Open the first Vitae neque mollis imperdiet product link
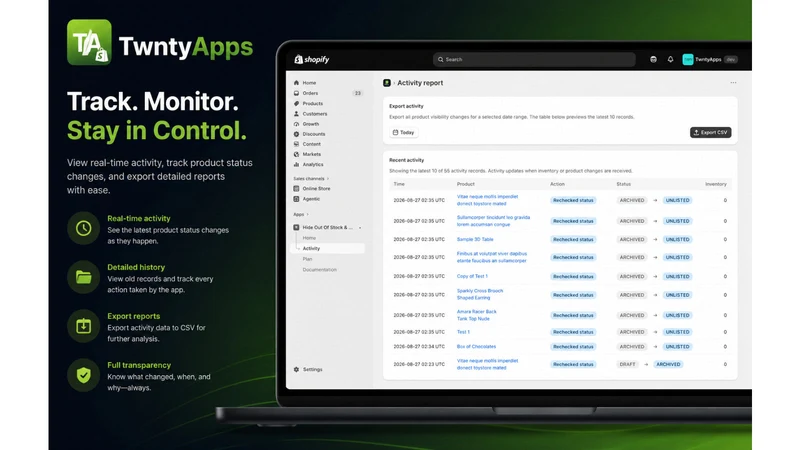Viewport: 800px width, 450px height. click(487, 200)
